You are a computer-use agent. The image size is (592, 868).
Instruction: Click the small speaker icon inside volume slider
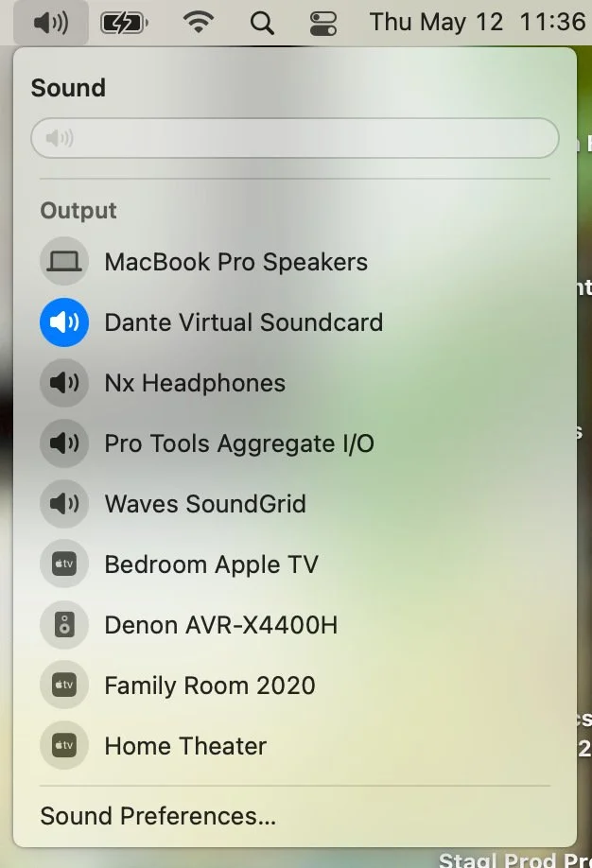(60, 138)
